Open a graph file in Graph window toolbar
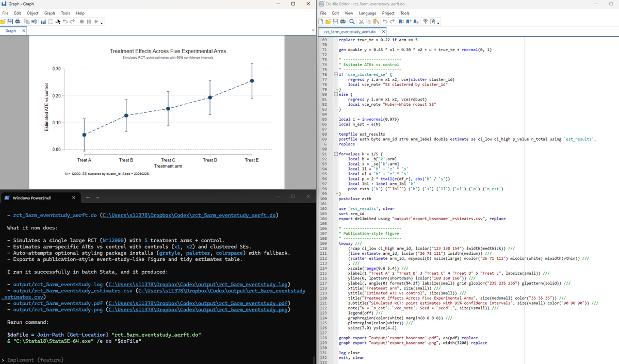The width and height of the screenshot is (619, 364). tap(3, 22)
